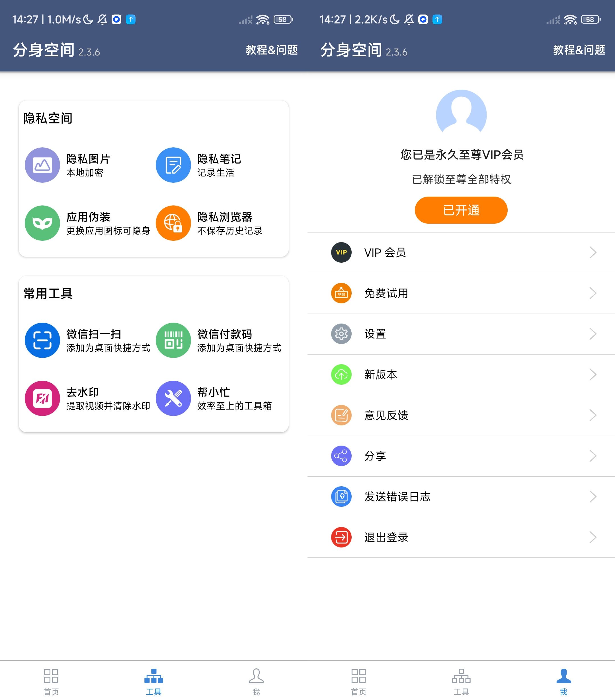Click the 已开通 activated button
This screenshot has height=700, width=615.
(x=461, y=210)
